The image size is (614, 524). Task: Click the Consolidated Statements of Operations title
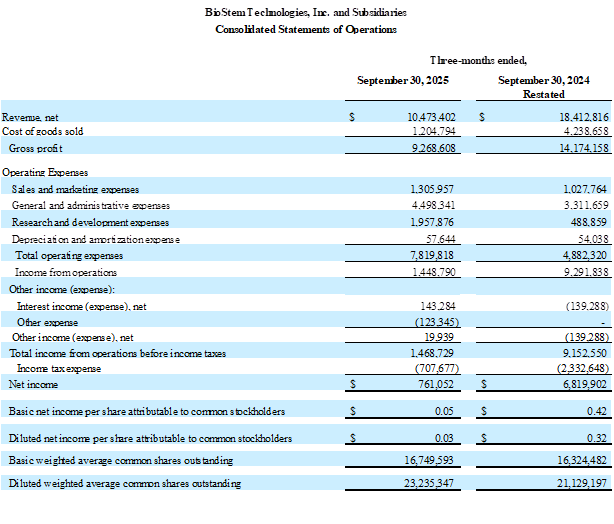point(306,29)
